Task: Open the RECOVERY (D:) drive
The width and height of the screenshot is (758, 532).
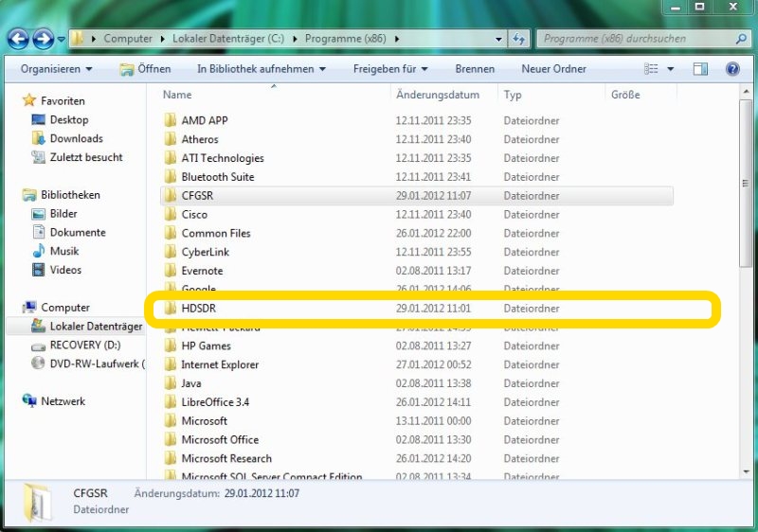Action: pyautogui.click(x=83, y=345)
